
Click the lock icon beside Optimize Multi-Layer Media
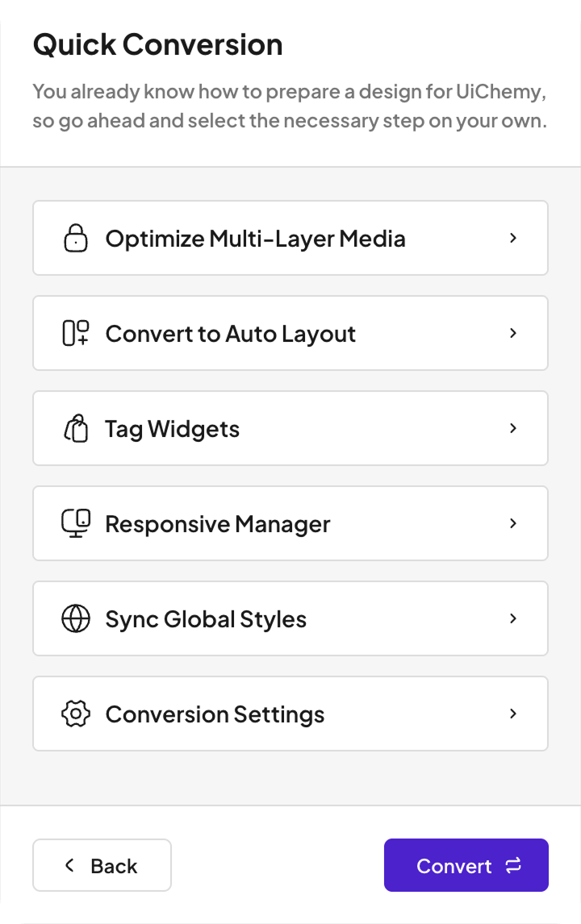[x=76, y=238]
